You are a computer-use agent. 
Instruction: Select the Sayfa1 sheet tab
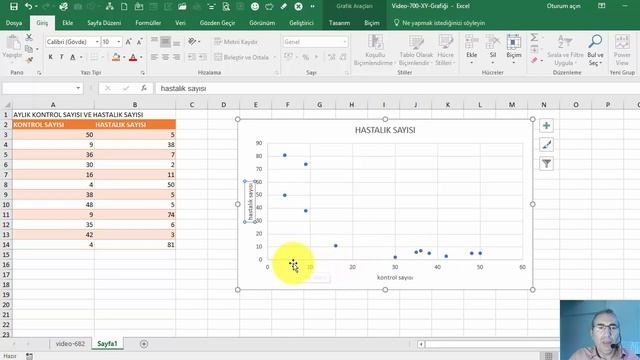point(107,344)
